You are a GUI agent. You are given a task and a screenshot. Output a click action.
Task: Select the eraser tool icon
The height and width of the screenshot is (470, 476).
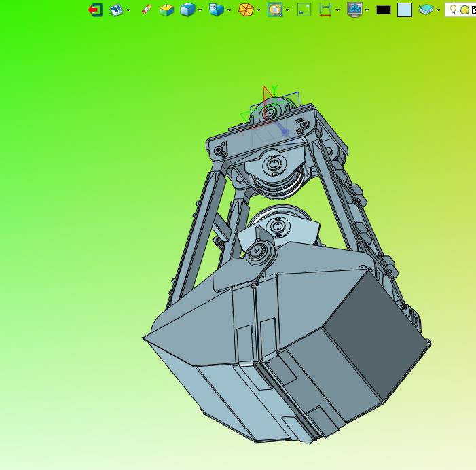(x=146, y=10)
